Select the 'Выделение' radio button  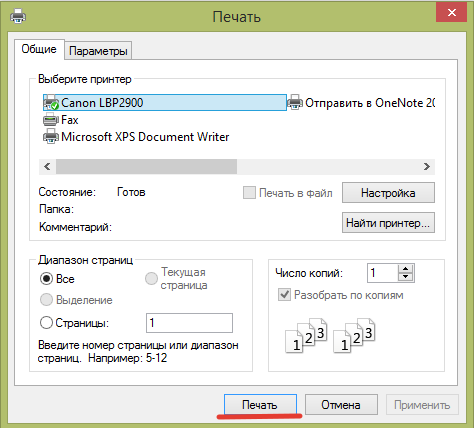coord(46,300)
